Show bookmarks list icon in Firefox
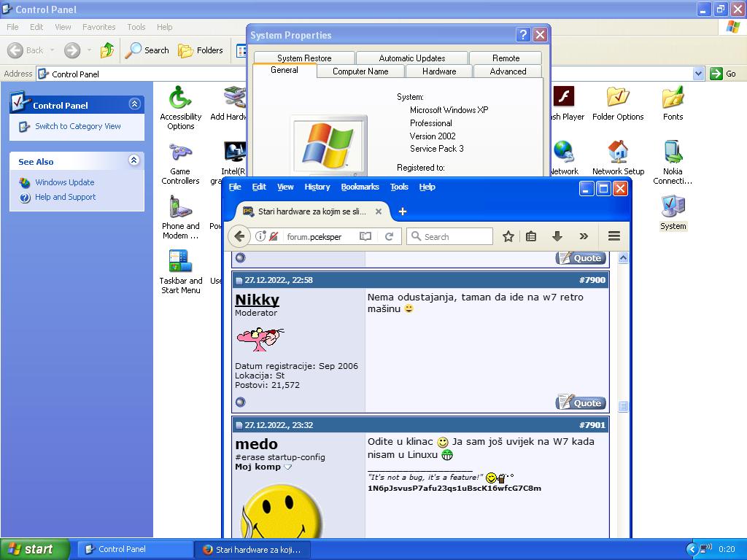This screenshot has height=560, width=747. click(x=531, y=236)
